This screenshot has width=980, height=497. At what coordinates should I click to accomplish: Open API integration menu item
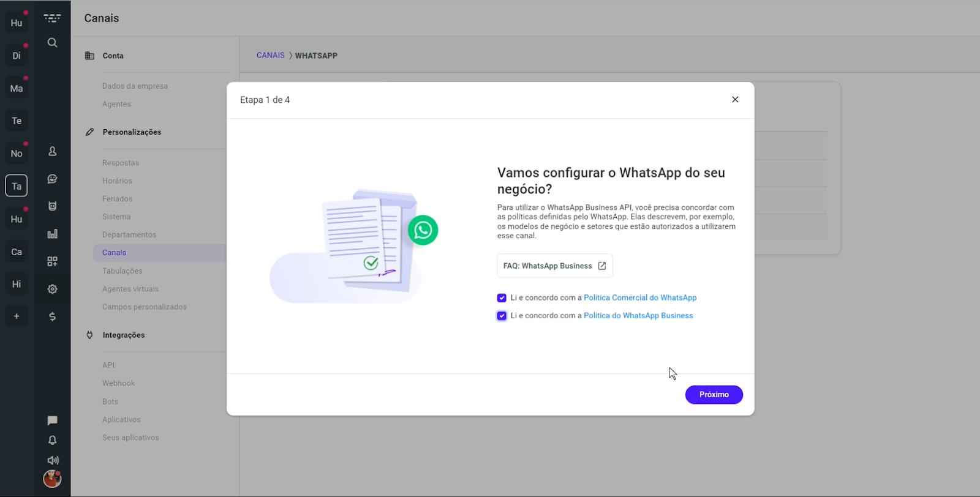[x=108, y=365]
